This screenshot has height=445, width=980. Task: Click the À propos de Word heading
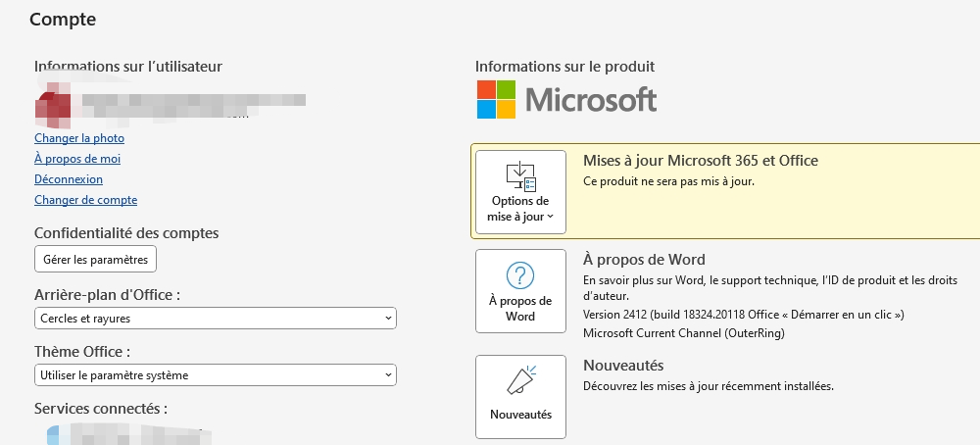644,260
